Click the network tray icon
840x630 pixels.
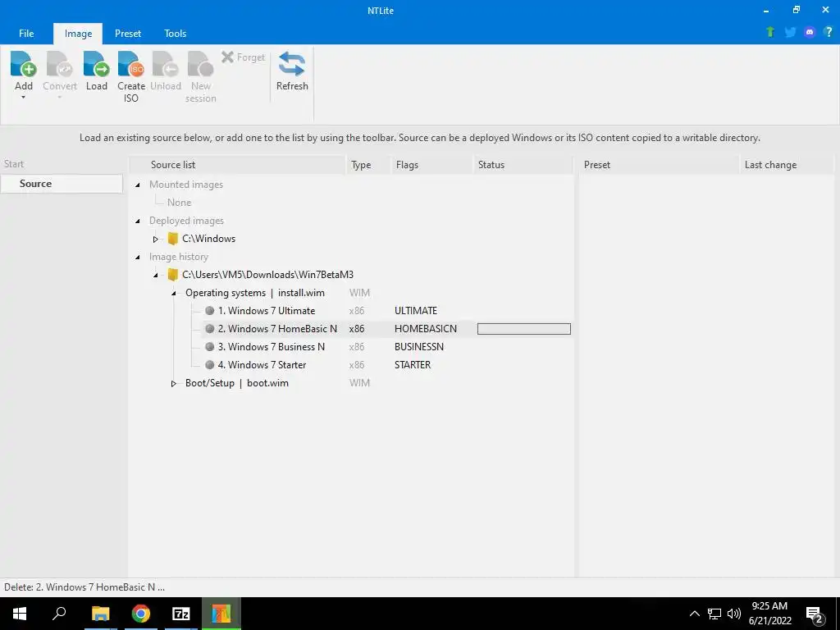pyautogui.click(x=714, y=614)
